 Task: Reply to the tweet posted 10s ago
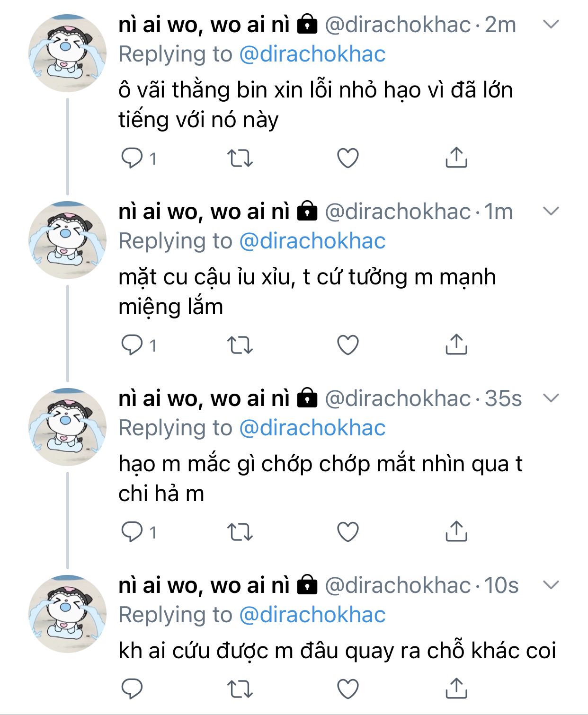(132, 689)
